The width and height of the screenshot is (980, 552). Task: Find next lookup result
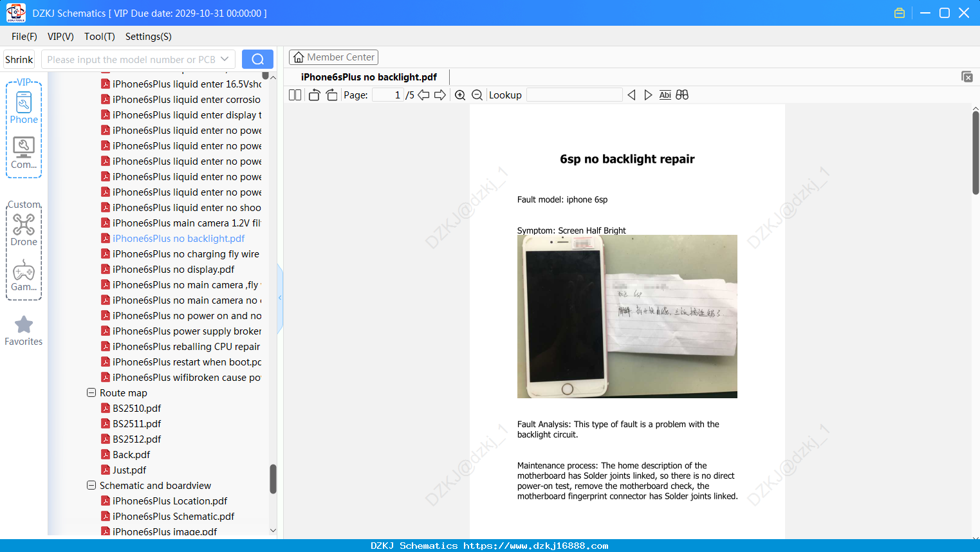(x=648, y=95)
